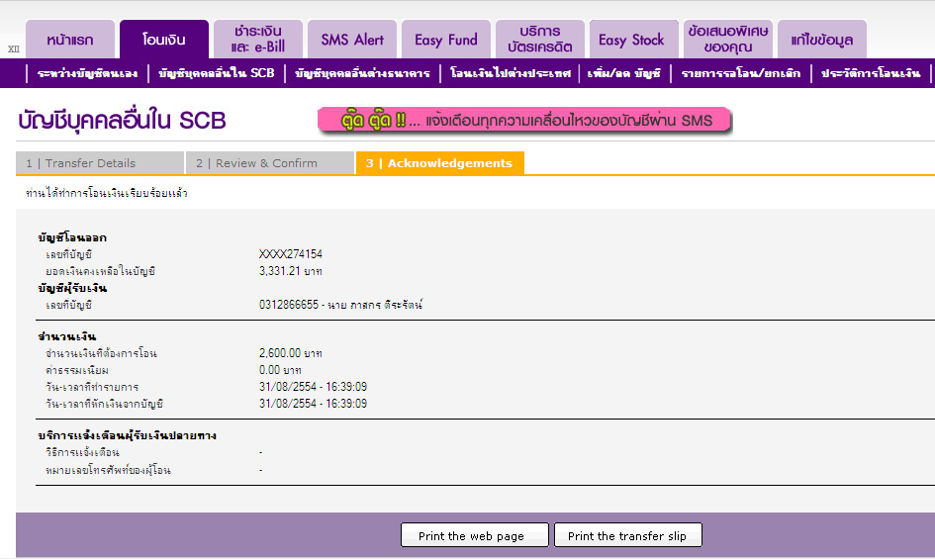Open the ประวัติการโอนเงิน submenu item
This screenshot has width=935, height=560.
pyautogui.click(x=871, y=73)
